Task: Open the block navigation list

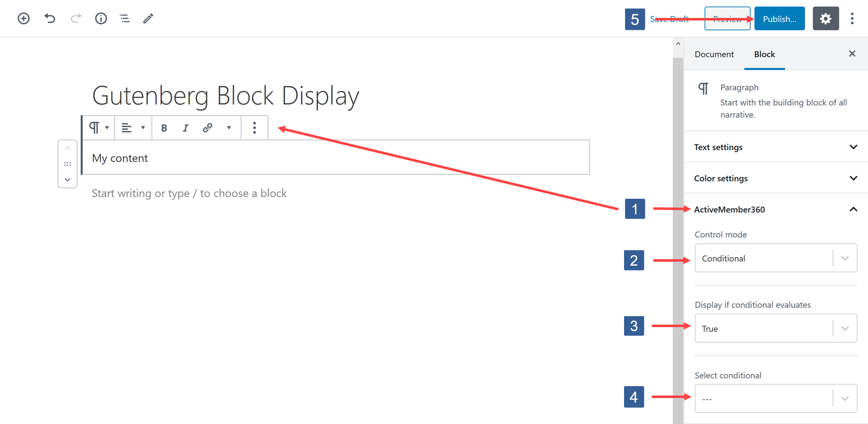Action: coord(124,18)
